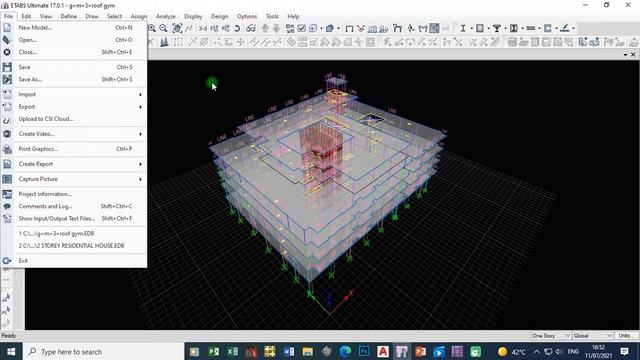This screenshot has width=640, height=360.
Task: Open the Design menu
Action: point(220,16)
